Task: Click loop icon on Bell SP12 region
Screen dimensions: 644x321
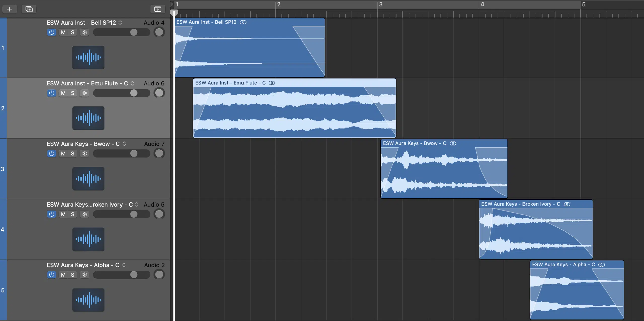Action: coord(243,22)
